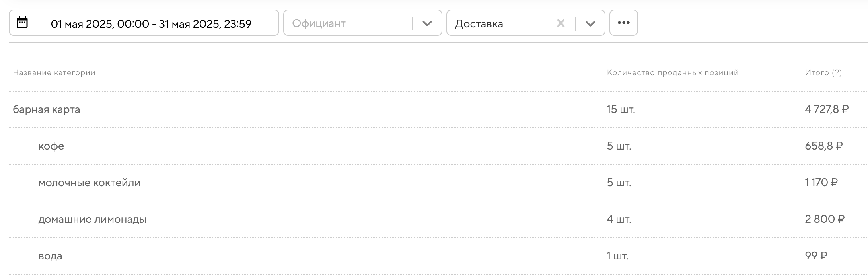The width and height of the screenshot is (868, 277).
Task: Click the 15 шт. quantity cell
Action: point(621,109)
